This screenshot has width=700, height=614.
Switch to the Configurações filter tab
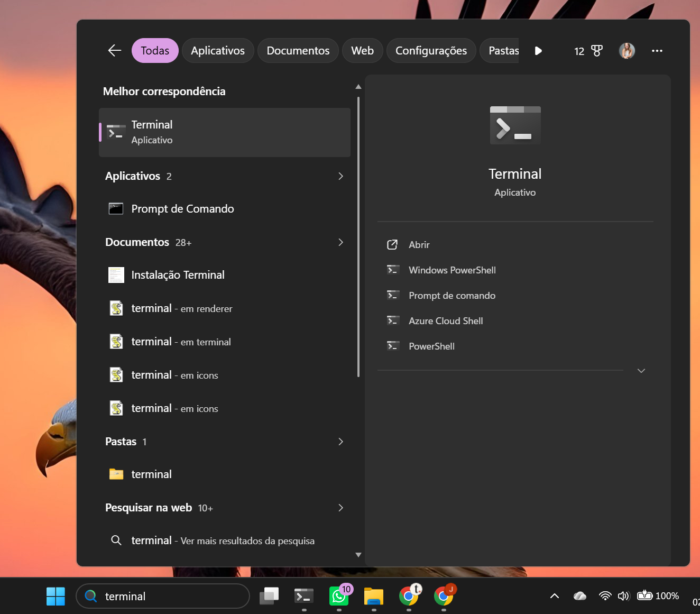431,51
